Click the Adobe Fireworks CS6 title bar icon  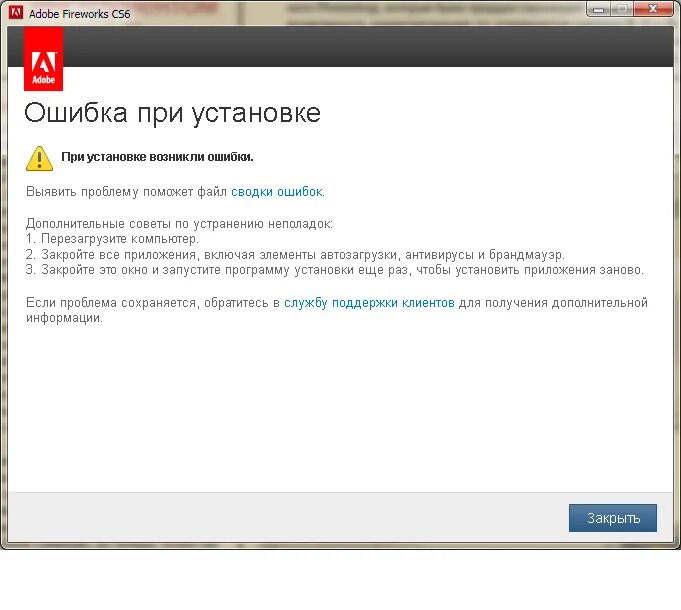16,13
